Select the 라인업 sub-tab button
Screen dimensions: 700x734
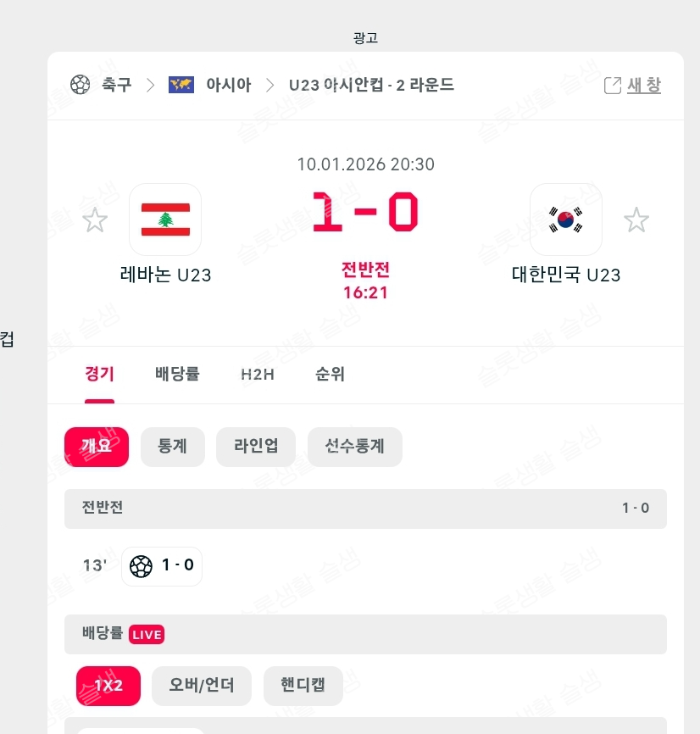click(x=255, y=447)
